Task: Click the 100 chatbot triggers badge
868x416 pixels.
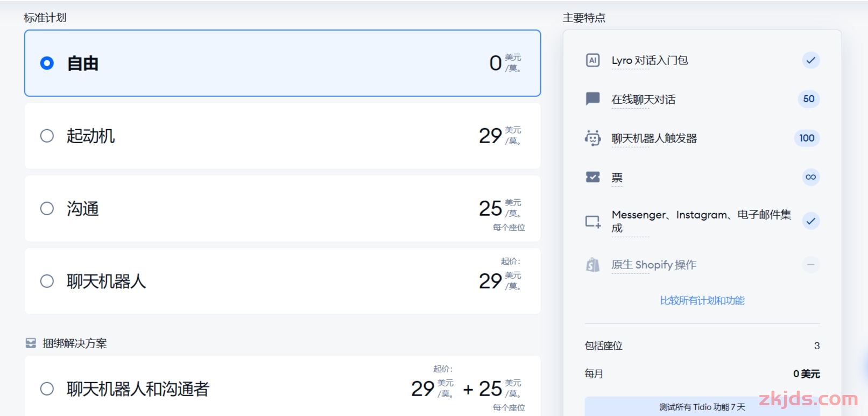Action: pyautogui.click(x=807, y=138)
